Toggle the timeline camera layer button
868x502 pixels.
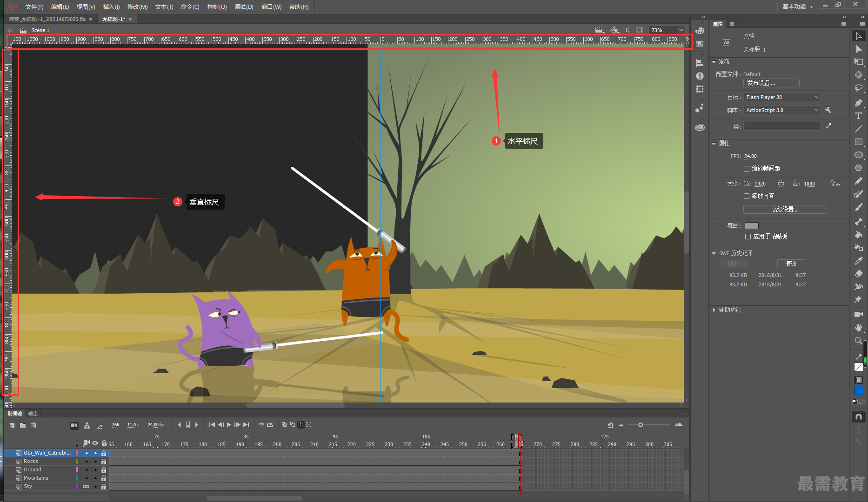pos(74,425)
